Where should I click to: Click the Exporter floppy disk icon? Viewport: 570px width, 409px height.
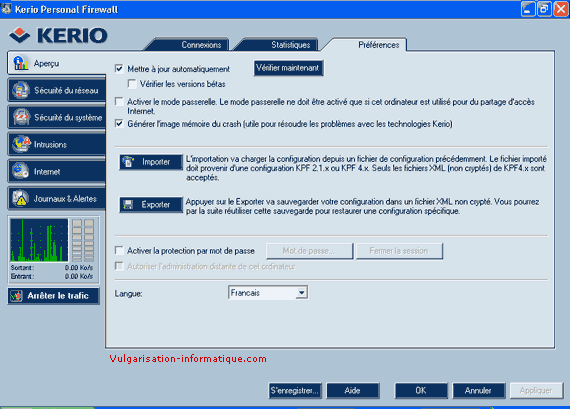(128, 205)
